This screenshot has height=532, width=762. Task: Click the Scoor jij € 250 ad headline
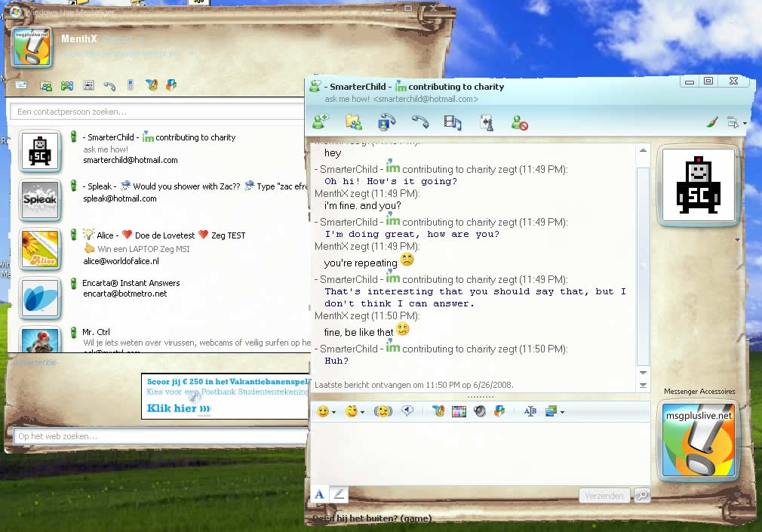(227, 381)
